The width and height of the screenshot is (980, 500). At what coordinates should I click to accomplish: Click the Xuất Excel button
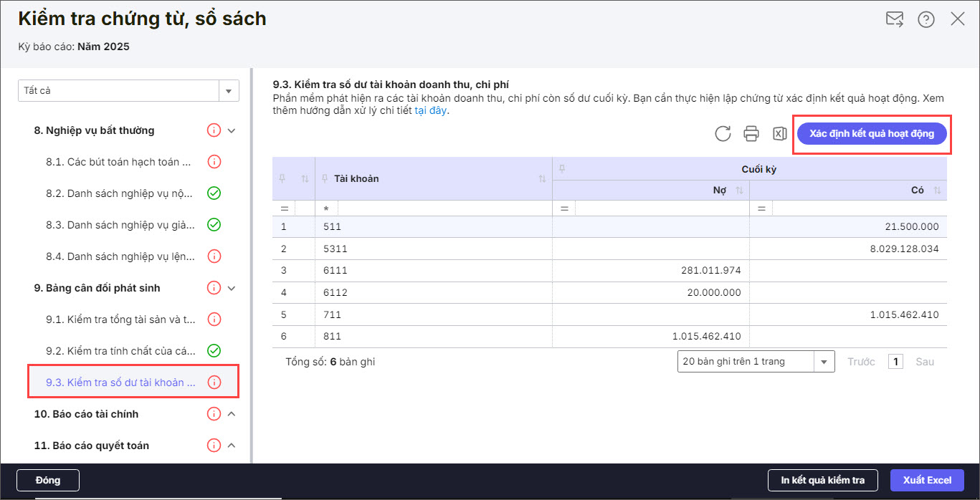tap(927, 480)
